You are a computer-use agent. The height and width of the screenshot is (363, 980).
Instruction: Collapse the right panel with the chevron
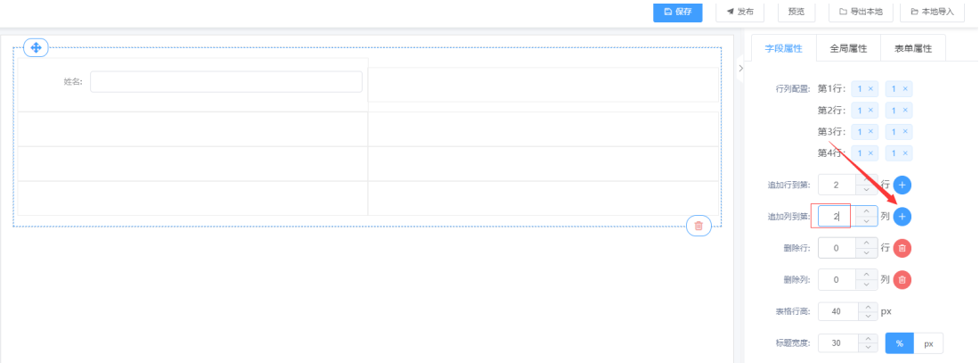click(x=740, y=68)
